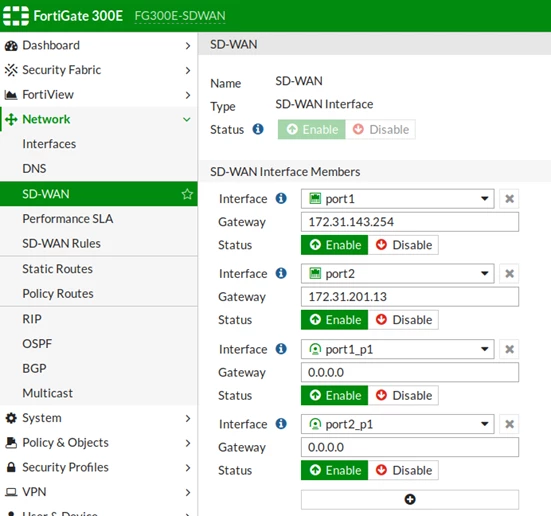Enable the port1_p1 member status

point(335,395)
